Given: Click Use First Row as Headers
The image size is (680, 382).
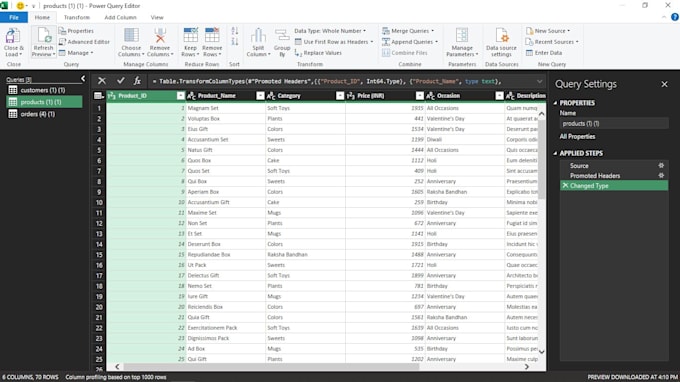Looking at the screenshot, I should point(334,42).
